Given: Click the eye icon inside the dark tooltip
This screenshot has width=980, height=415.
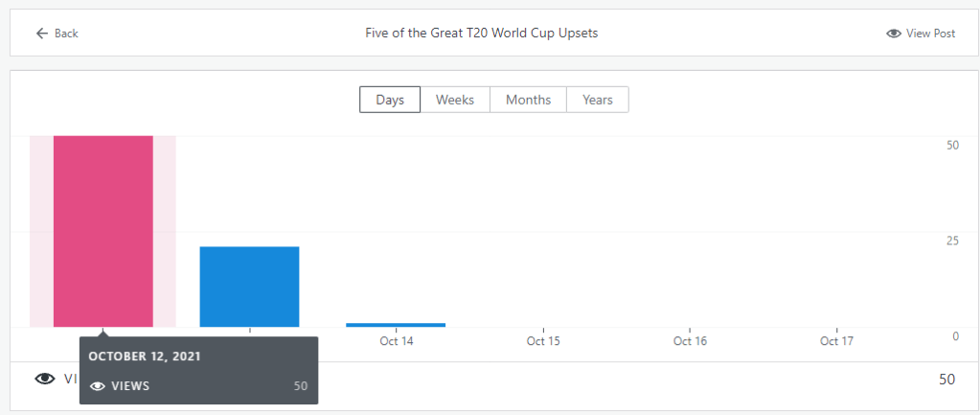Looking at the screenshot, I should point(97,385).
